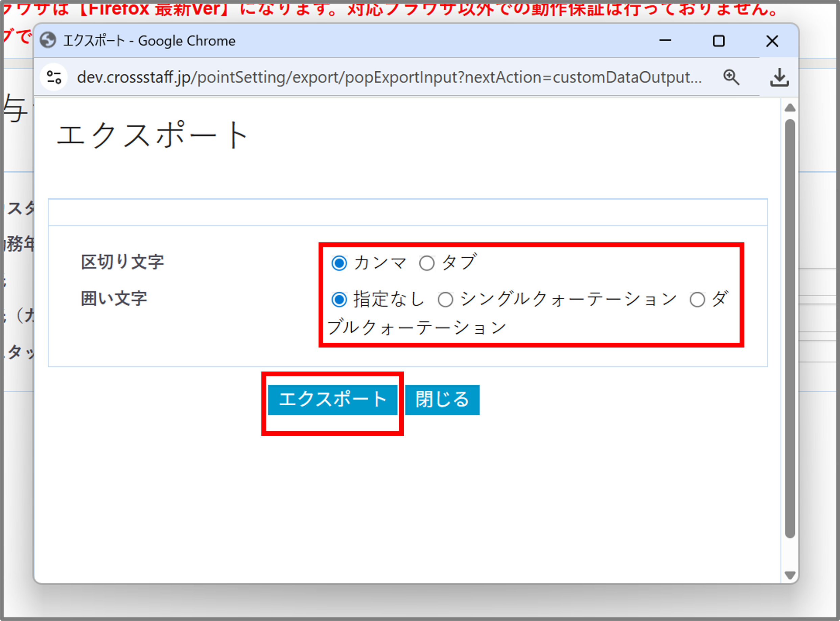
Task: Click the 区切り文字 label
Action: (122, 262)
